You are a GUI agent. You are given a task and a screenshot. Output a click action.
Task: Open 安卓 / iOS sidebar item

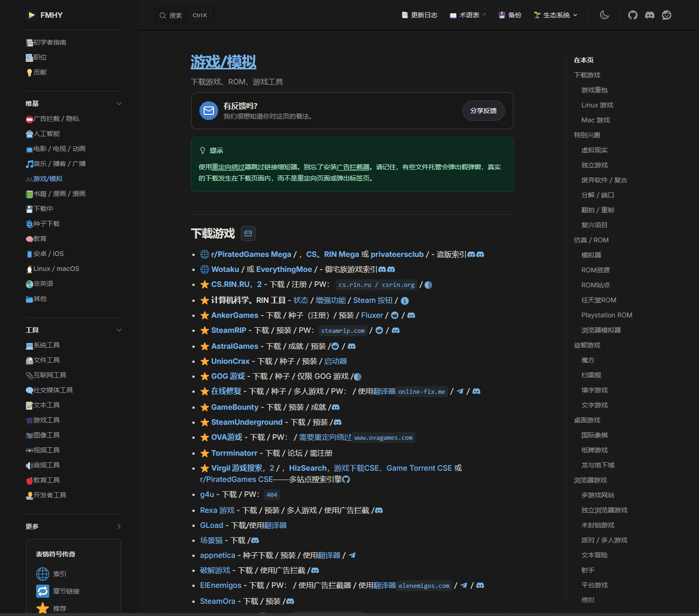tap(45, 254)
